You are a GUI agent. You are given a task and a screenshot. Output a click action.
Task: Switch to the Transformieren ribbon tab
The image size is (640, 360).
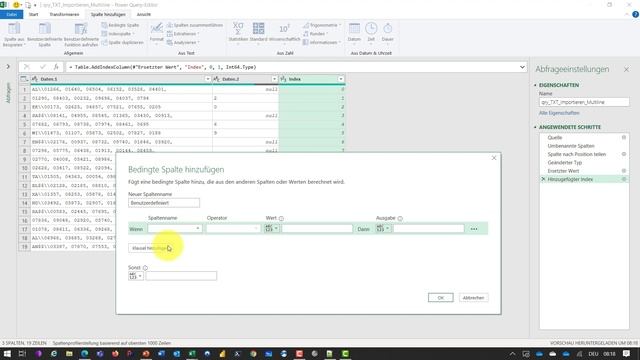point(64,14)
